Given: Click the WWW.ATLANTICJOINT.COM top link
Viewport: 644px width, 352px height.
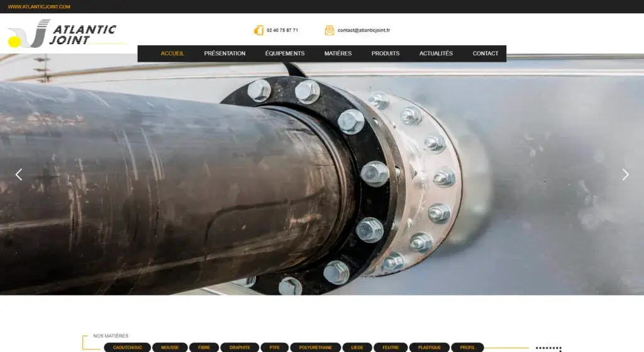Looking at the screenshot, I should coord(39,7).
